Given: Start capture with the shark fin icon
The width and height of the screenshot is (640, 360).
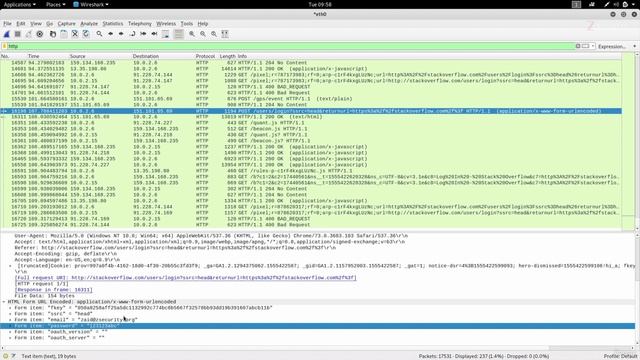Looking at the screenshot, I should (7, 34).
